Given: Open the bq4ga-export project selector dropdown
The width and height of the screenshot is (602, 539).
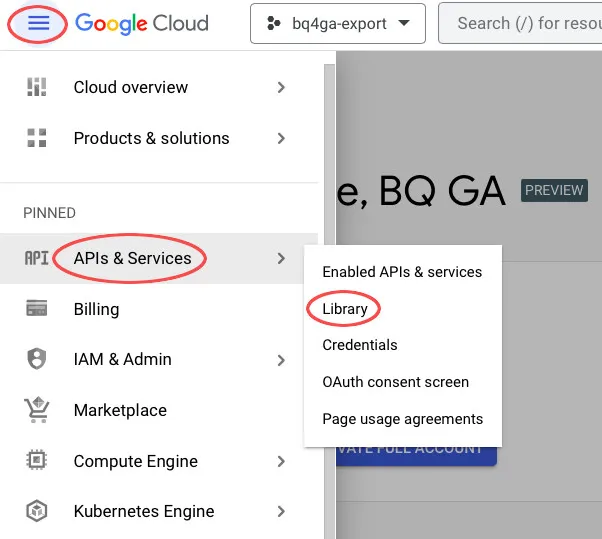Looking at the screenshot, I should (x=337, y=23).
